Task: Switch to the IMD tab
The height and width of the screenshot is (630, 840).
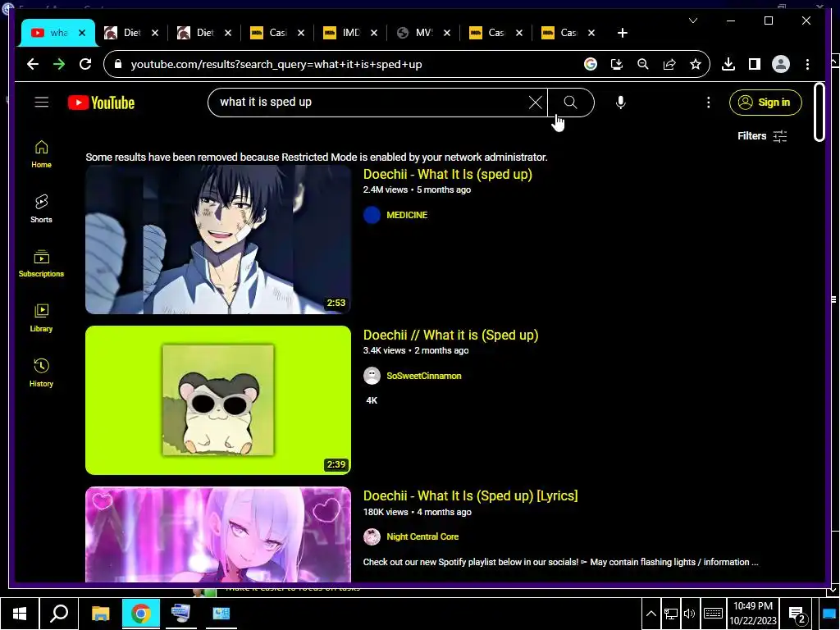Action: (351, 33)
